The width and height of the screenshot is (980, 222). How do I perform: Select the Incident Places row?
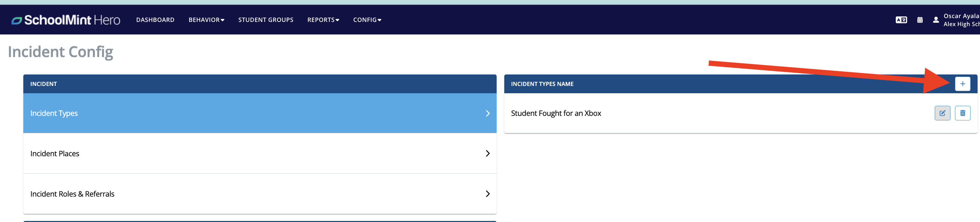[x=260, y=153]
